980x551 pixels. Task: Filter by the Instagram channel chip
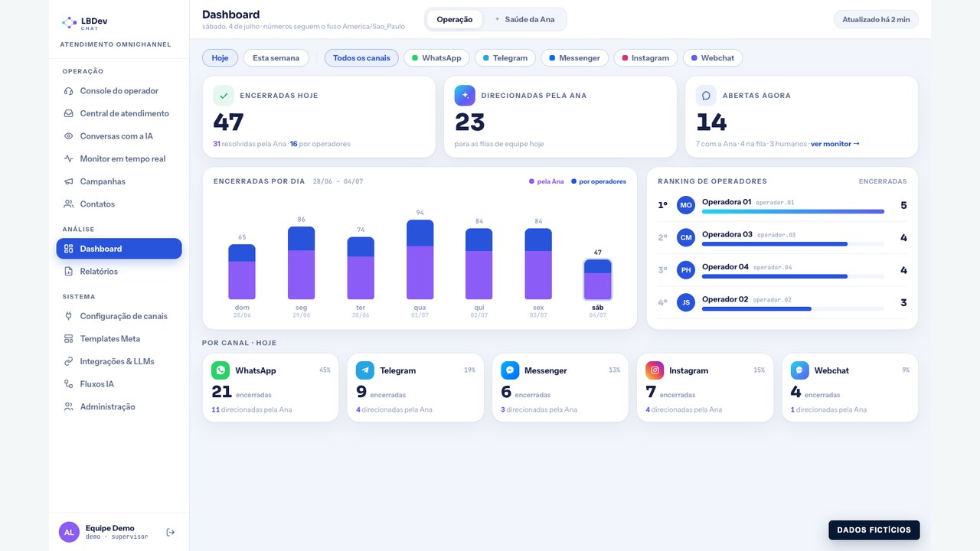click(646, 58)
